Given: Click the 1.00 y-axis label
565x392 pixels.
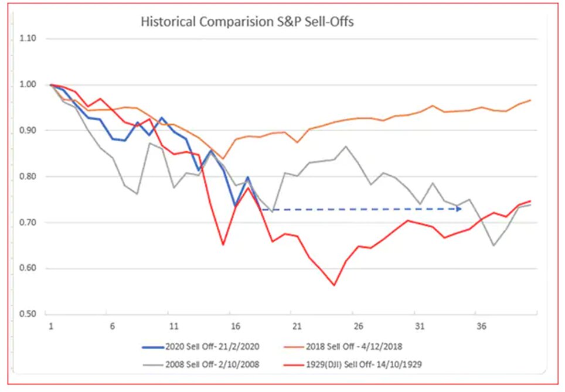Looking at the screenshot, I should (x=28, y=84).
